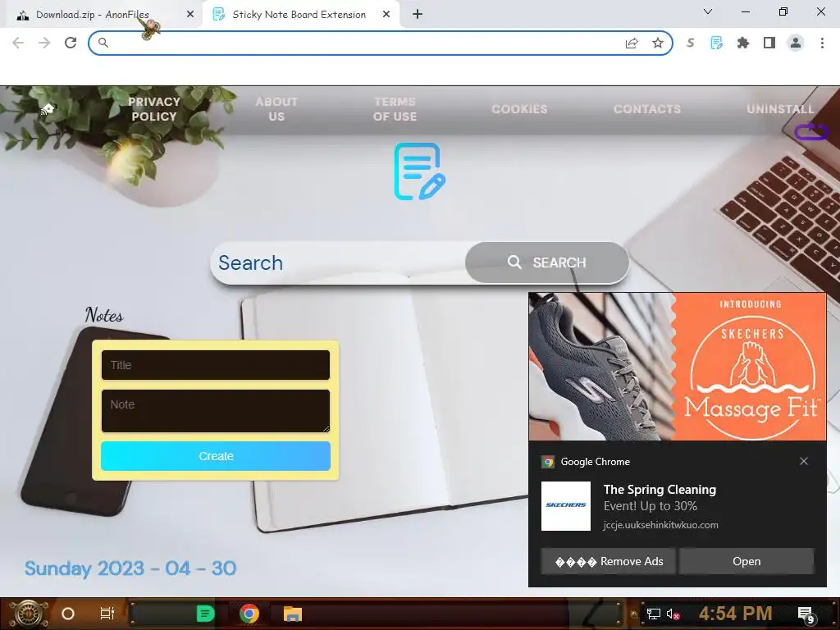Open the Extensions puzzle-piece menu
Viewport: 840px width, 630px height.
(x=743, y=43)
